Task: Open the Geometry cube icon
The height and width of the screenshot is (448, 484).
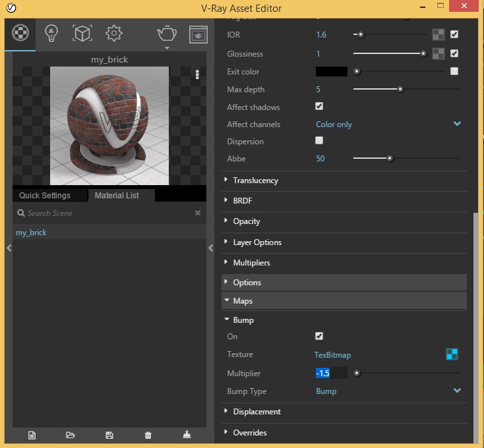Action: pos(82,33)
